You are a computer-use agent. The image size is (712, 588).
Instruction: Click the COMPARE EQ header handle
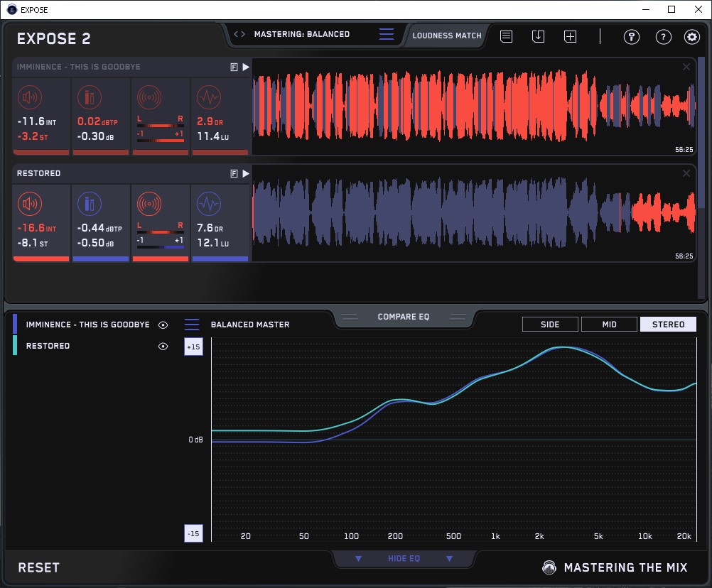pos(403,317)
